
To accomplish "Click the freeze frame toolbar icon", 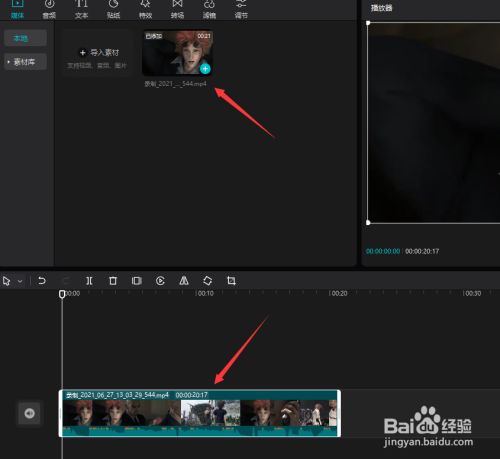I will point(136,281).
